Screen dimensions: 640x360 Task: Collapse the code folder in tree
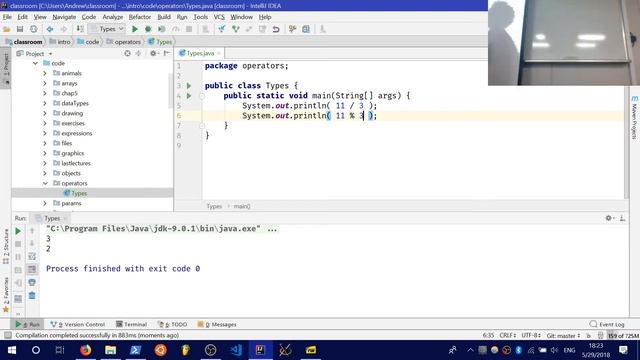pos(36,63)
